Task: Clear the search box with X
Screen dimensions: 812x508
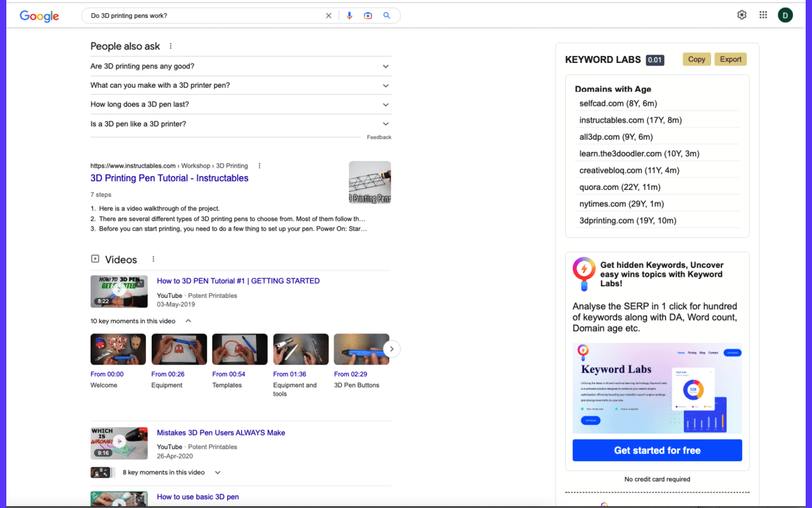Action: pyautogui.click(x=329, y=16)
